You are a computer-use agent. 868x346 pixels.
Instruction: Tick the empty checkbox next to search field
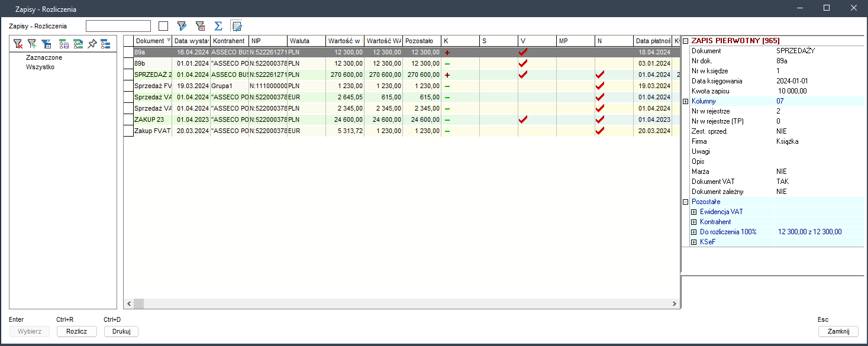[164, 26]
